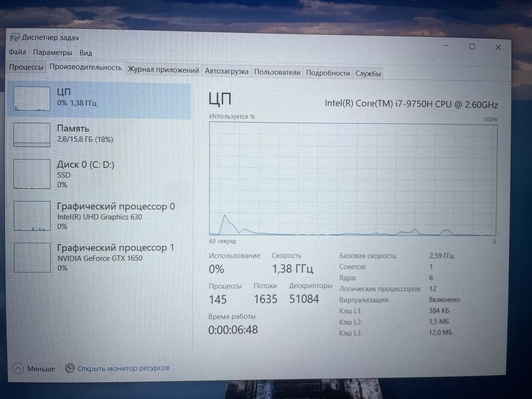Show the Службы tab
The width and height of the screenshot is (532, 399).
[368, 74]
